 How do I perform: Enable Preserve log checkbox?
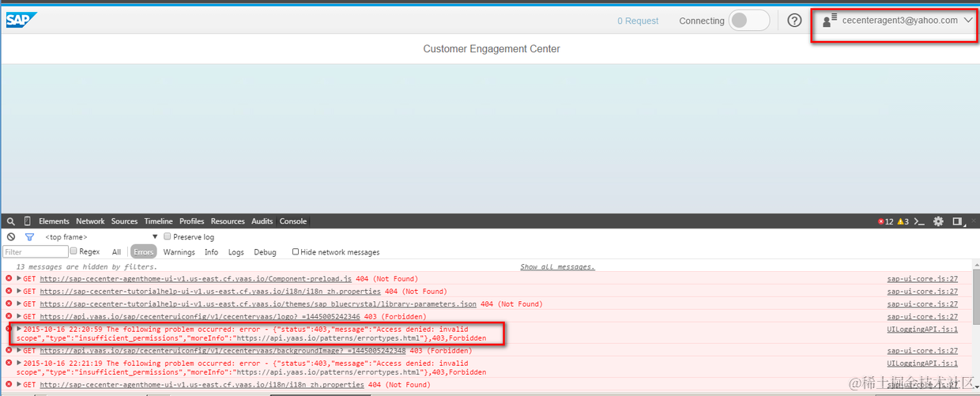[x=168, y=236]
